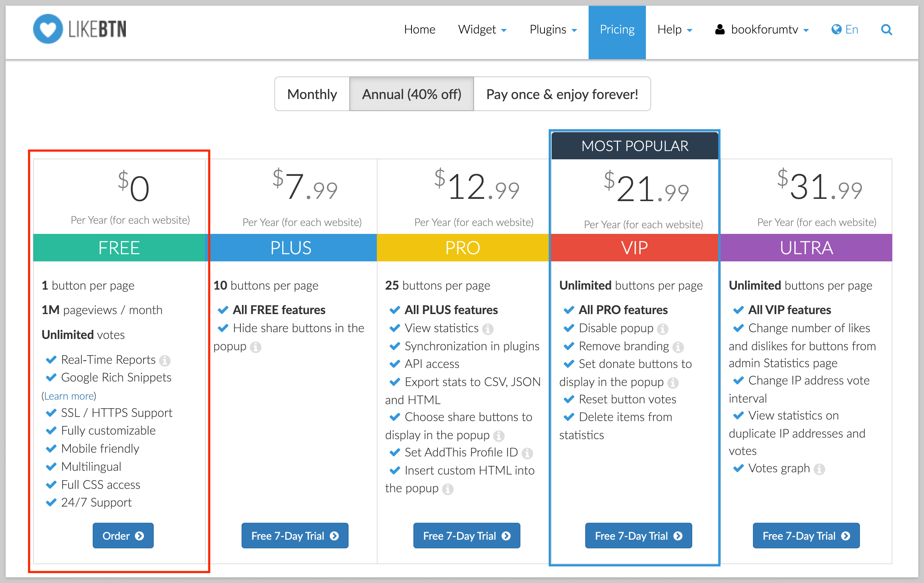Open the Pricing tab
924x583 pixels.
point(617,29)
